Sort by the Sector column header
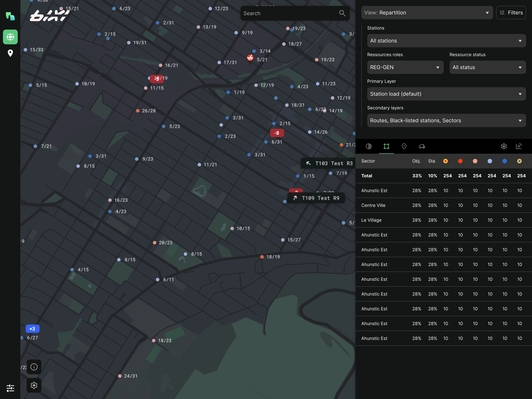This screenshot has height=399, width=532. (368, 161)
